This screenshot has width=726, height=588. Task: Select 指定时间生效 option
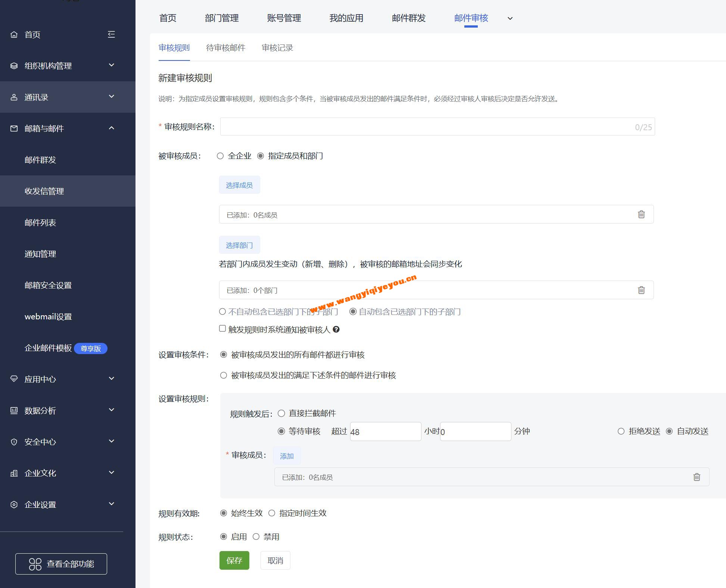pos(272,513)
